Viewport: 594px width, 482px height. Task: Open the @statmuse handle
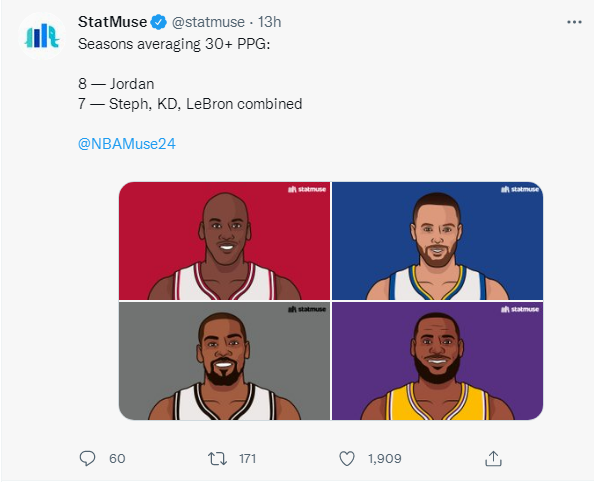(x=208, y=22)
